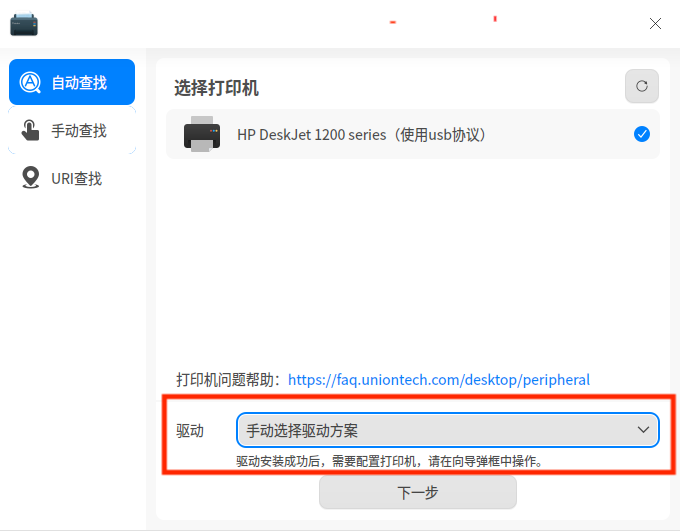Click the printer app icon in title bar
This screenshot has width=680, height=531.
(24, 24)
